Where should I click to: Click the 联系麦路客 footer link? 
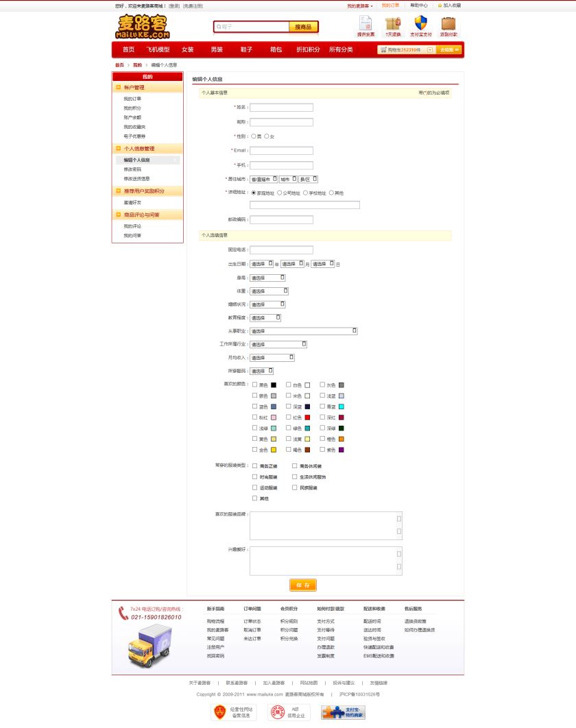237,683
